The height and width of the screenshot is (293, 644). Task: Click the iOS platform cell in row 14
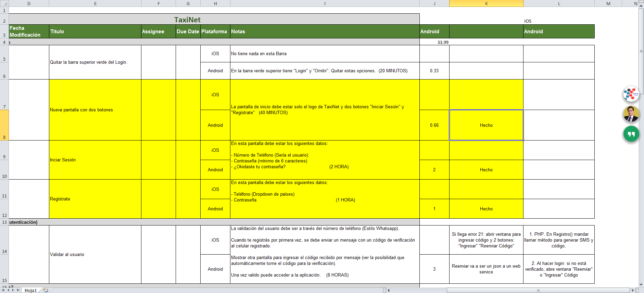pos(215,240)
